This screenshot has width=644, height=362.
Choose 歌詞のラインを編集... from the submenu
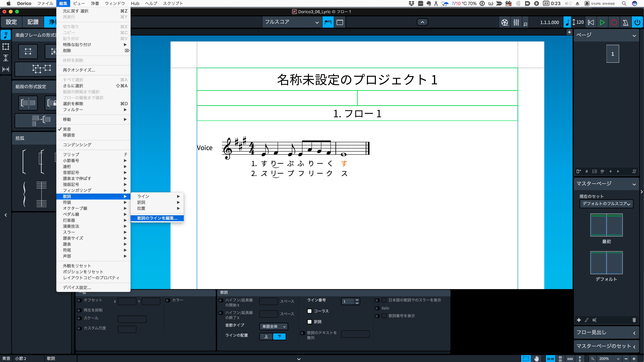coord(157,218)
